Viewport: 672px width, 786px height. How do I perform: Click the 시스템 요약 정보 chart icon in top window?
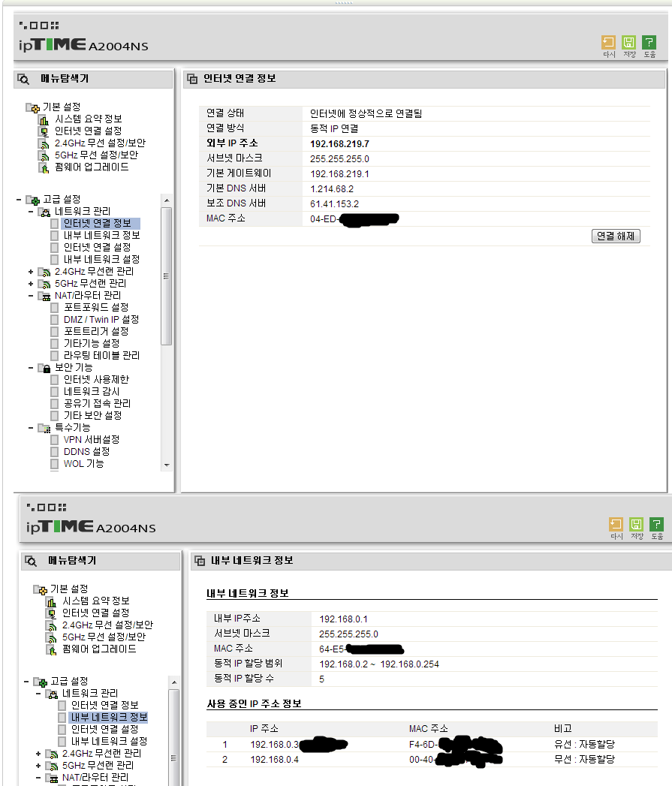[x=44, y=119]
